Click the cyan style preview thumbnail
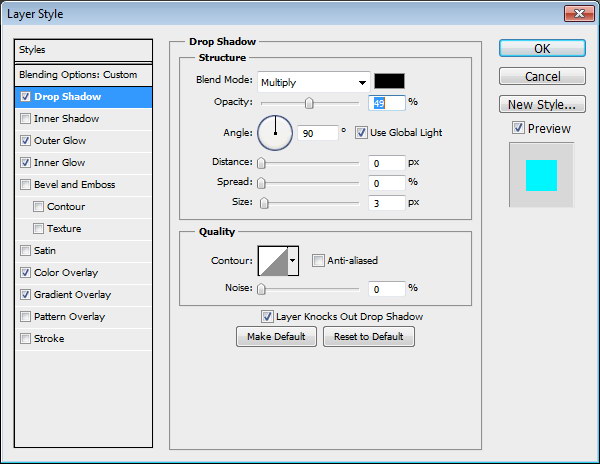Screen dimensions: 600x464 (x=541, y=174)
